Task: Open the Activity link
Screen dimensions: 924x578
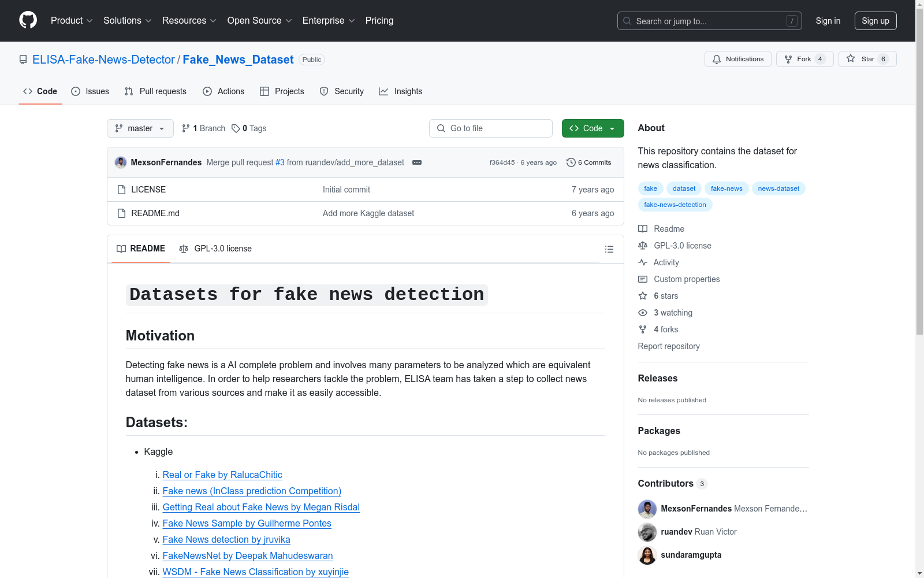Action: point(659,262)
